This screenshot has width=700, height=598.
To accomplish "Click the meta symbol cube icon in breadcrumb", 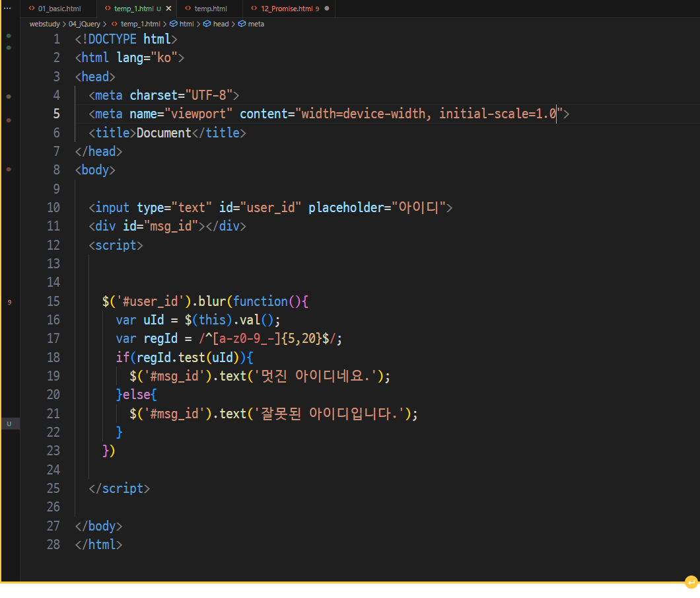I will point(242,24).
